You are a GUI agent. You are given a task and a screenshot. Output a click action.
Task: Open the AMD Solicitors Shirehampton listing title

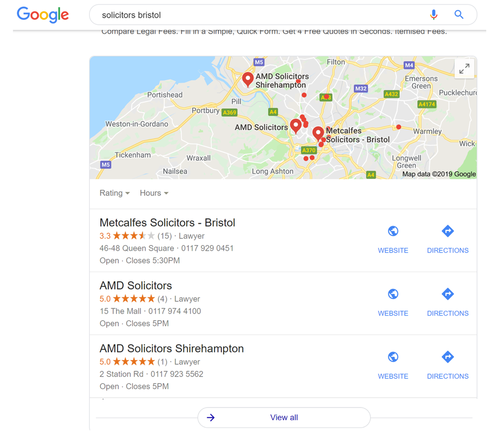point(171,349)
